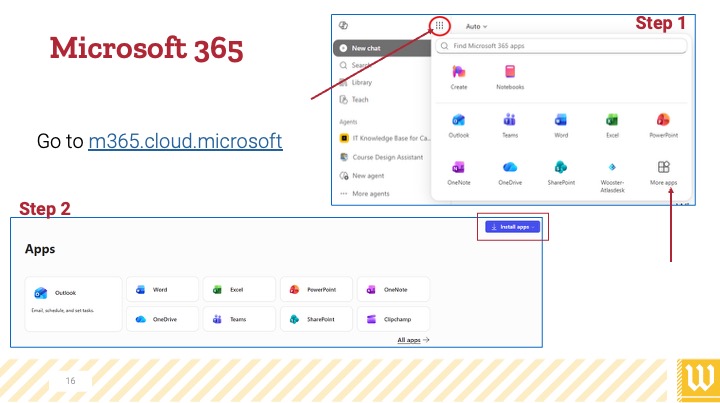
Task: Click the More apps icon
Action: [663, 173]
